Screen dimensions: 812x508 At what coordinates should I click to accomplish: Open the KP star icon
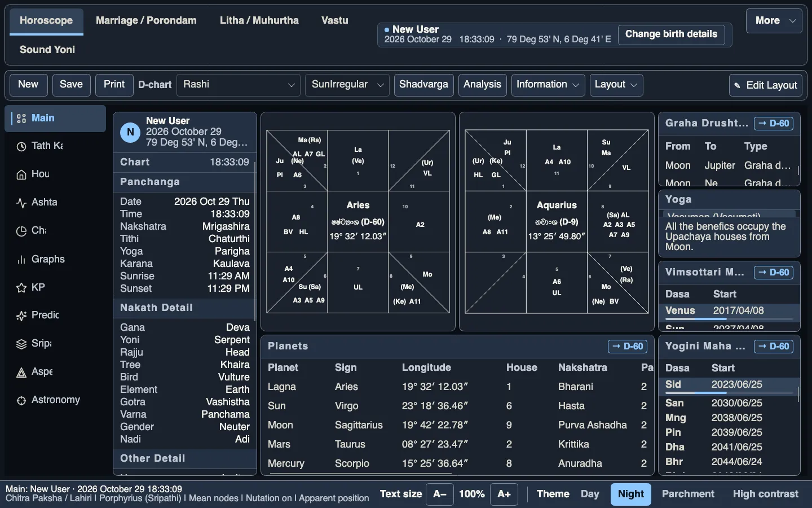pyautogui.click(x=21, y=288)
